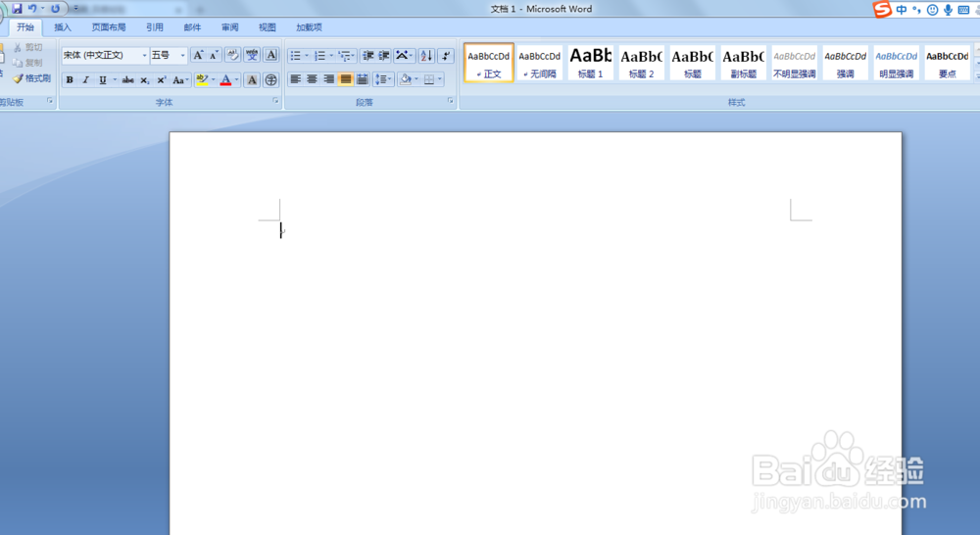
Task: Toggle strikethrough formatting
Action: coord(127,80)
